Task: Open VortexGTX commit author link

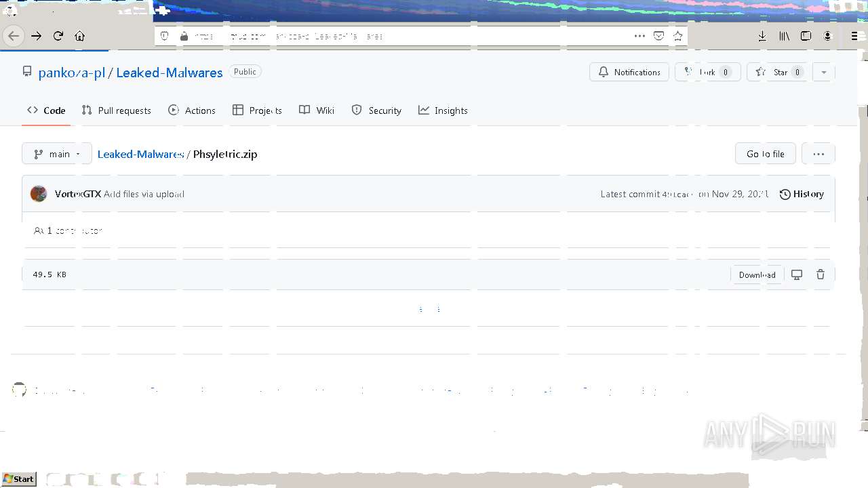Action: point(78,194)
